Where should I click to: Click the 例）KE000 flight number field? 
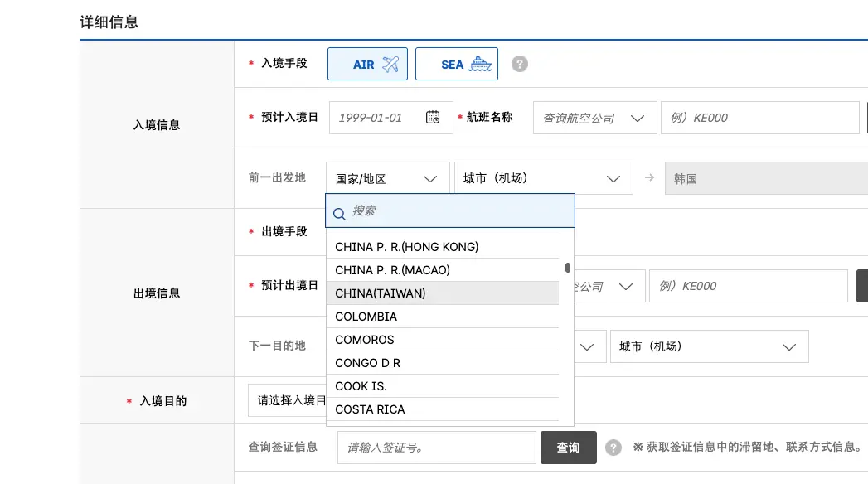759,118
